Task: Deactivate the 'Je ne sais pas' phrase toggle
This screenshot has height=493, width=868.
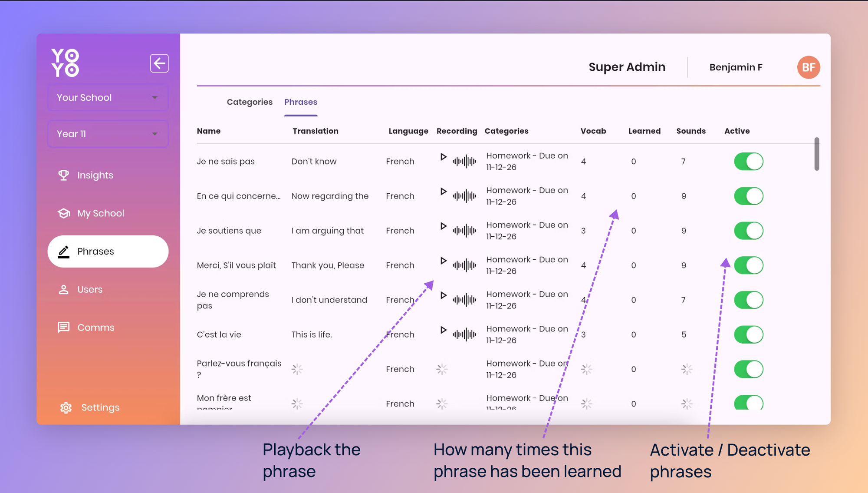Action: tap(748, 162)
